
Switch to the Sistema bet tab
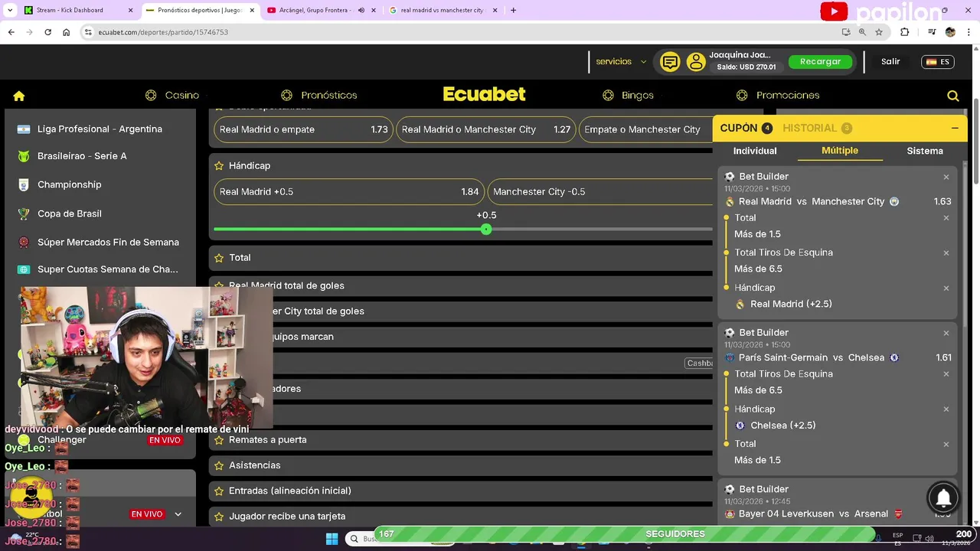coord(925,151)
